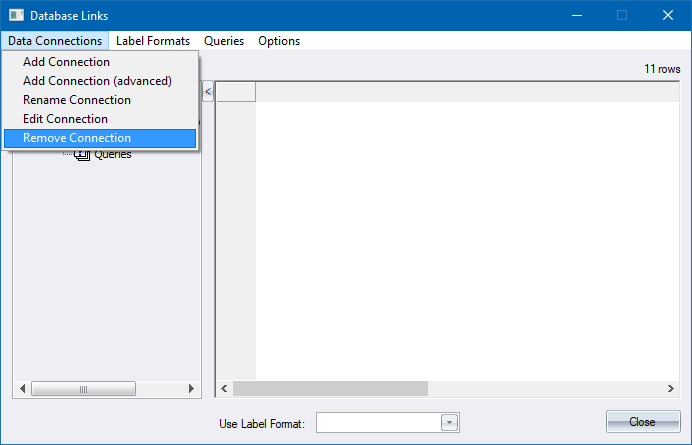Open the Queries menu in menu bar

click(224, 41)
